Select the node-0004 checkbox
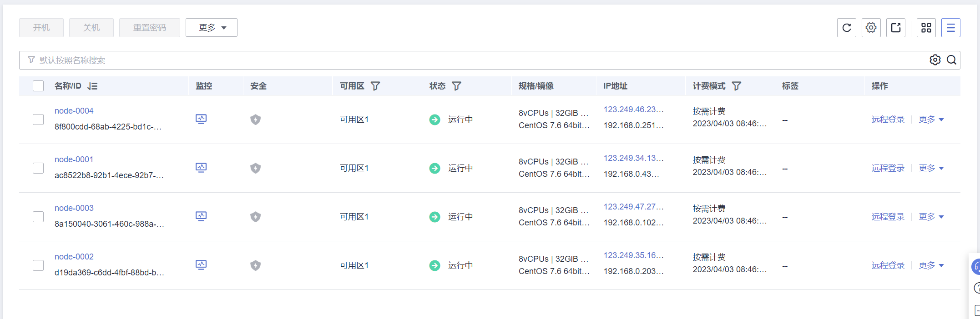 click(x=38, y=120)
